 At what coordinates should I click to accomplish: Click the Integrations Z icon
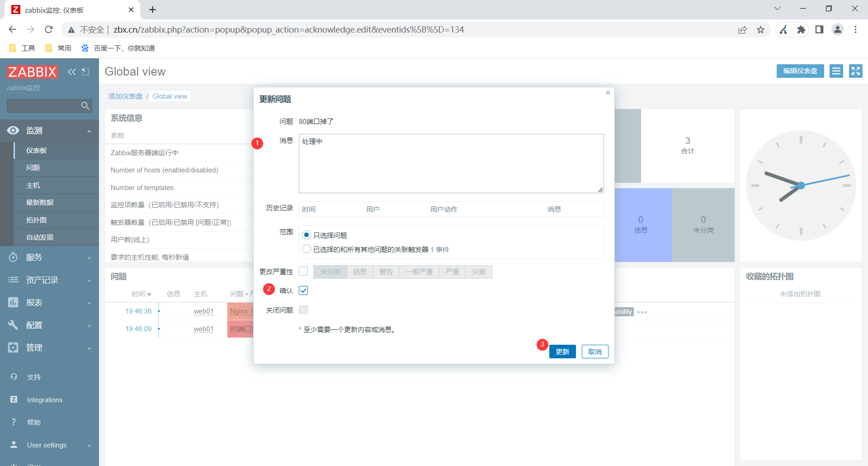click(x=14, y=399)
